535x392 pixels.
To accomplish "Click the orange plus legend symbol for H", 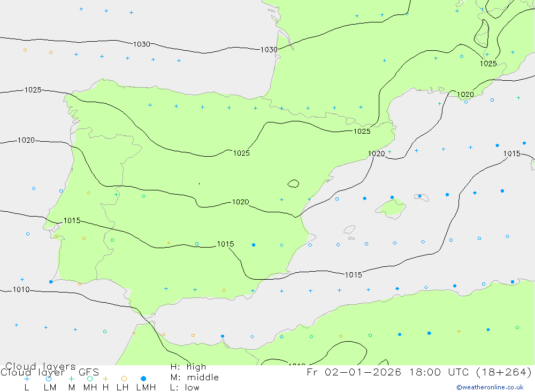I will pyautogui.click(x=105, y=379).
